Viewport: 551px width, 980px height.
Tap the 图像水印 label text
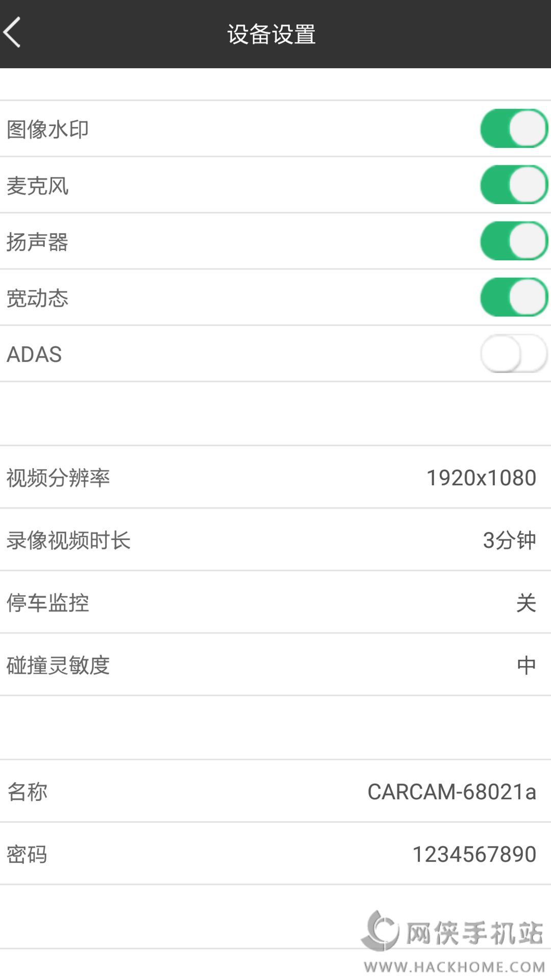(48, 129)
